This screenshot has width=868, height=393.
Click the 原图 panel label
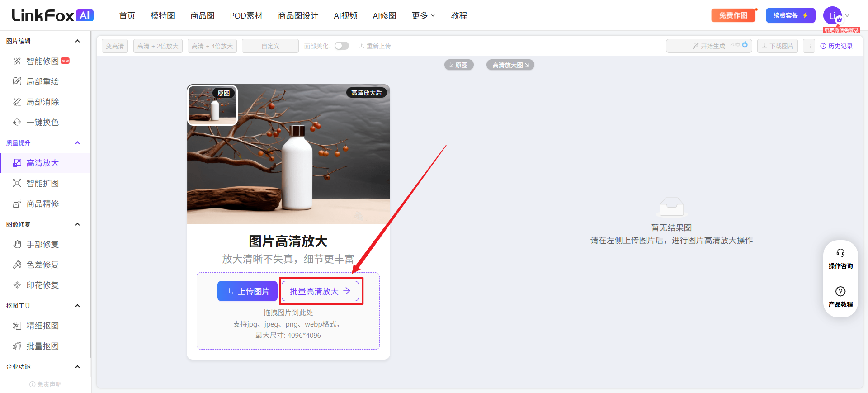[459, 65]
